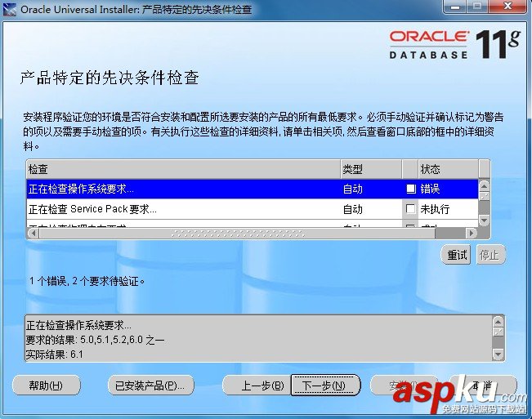Click details box scroll down arrow

click(x=498, y=354)
